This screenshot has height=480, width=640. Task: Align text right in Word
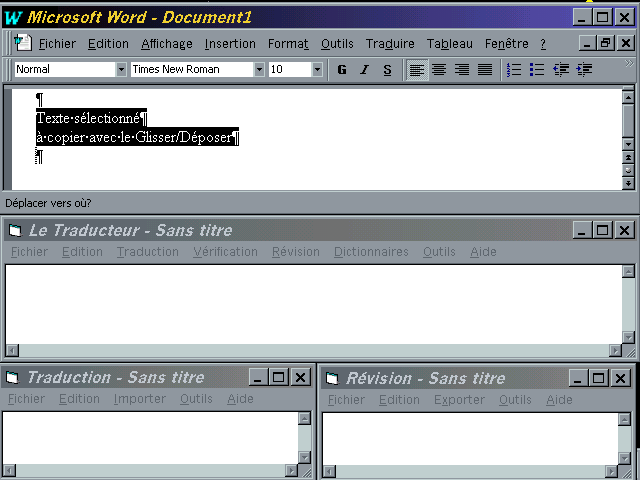coord(462,70)
